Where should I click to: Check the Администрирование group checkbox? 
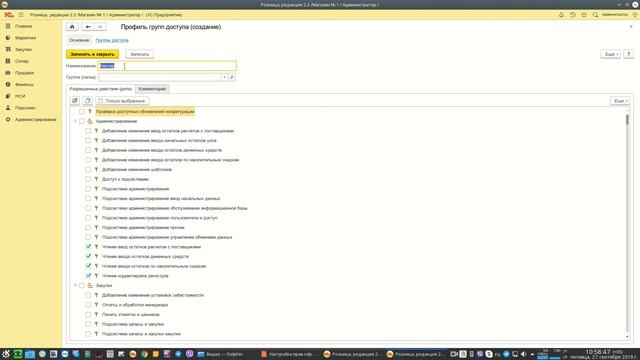tap(82, 121)
